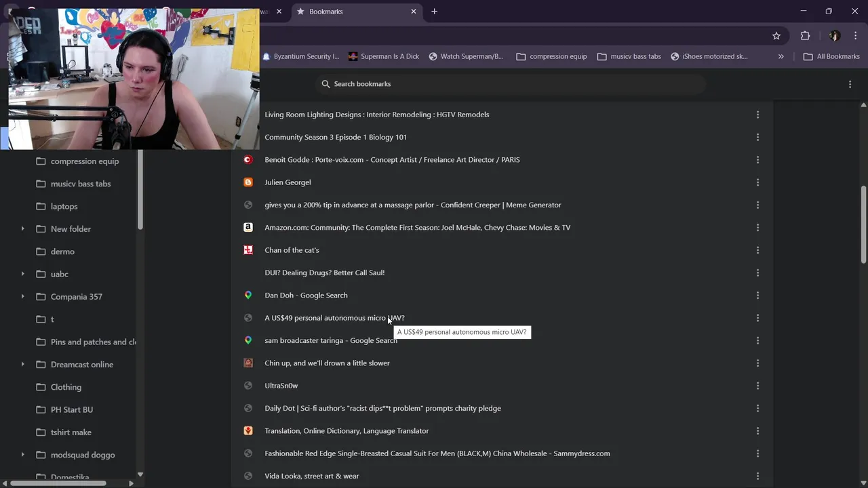The height and width of the screenshot is (488, 868).
Task: Expand the modsquad doggo folder
Action: point(22,455)
